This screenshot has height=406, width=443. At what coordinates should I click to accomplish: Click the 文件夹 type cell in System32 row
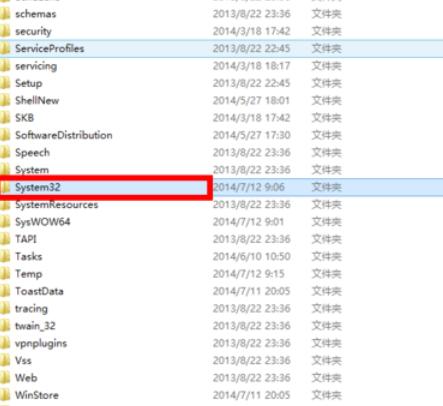click(327, 187)
